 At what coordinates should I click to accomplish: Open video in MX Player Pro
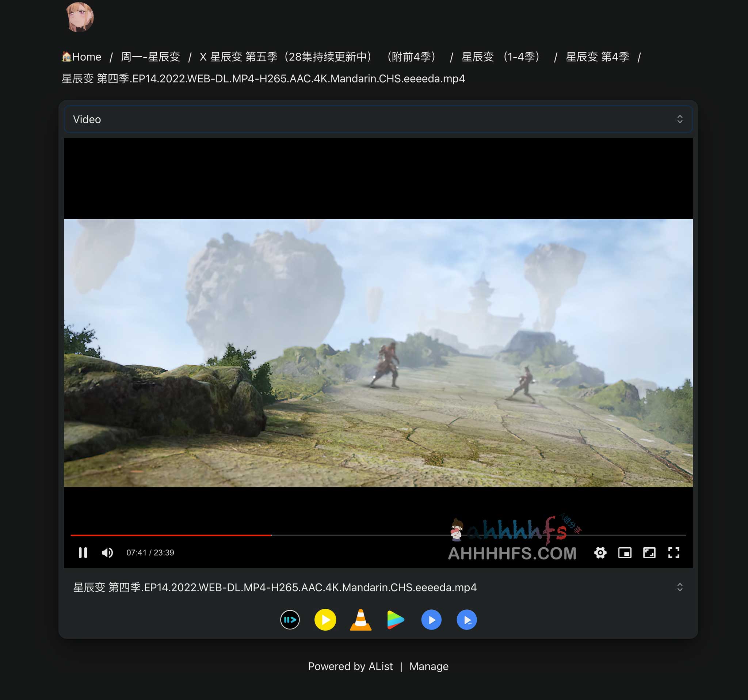466,620
